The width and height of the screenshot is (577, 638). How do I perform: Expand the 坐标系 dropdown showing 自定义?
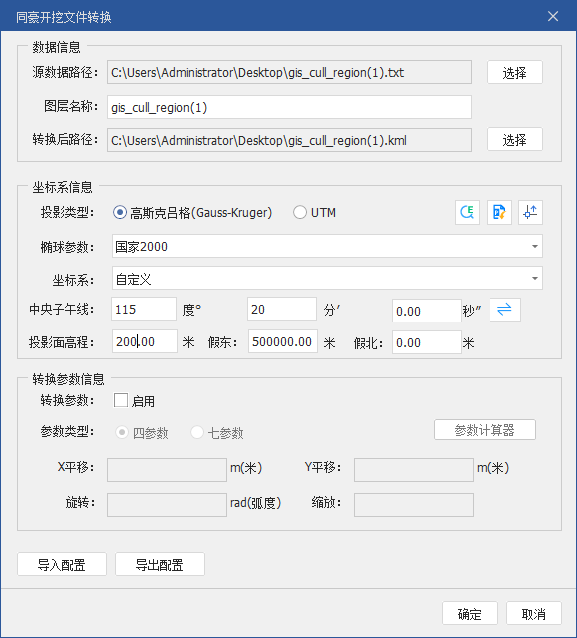click(x=327, y=279)
